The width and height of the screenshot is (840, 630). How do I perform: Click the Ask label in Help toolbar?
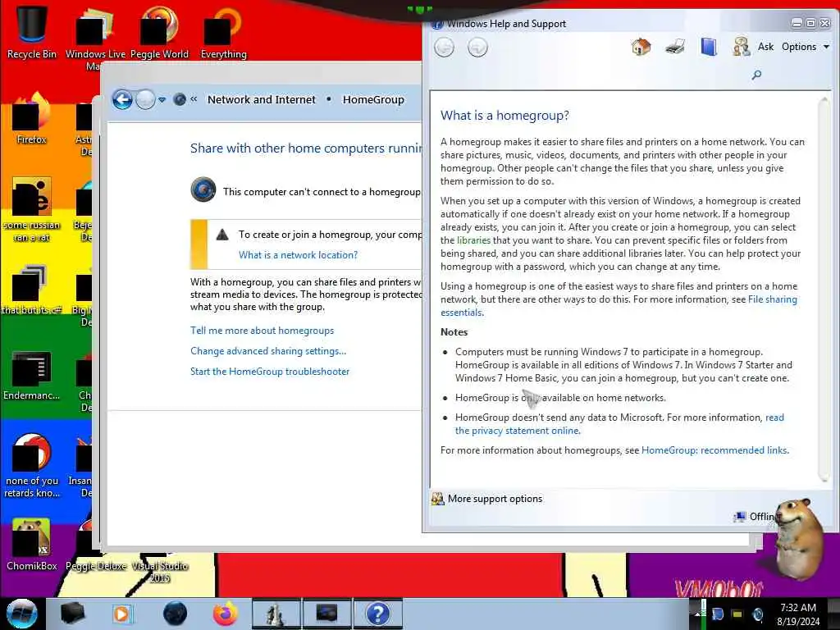(x=765, y=47)
